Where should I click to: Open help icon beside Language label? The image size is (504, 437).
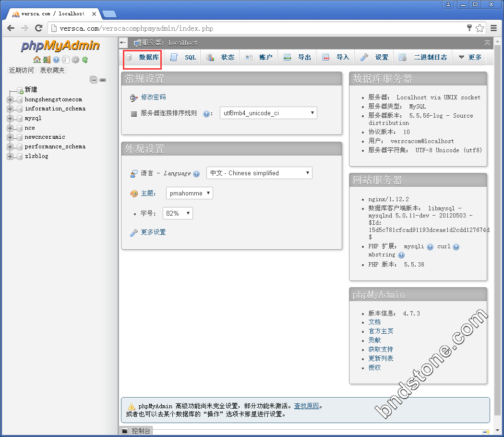click(196, 174)
